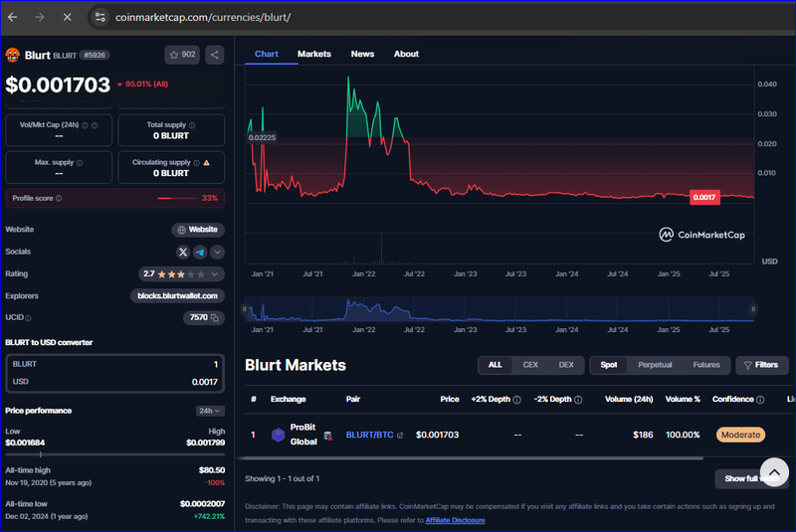Expand the additional socials chevron
The image size is (796, 532).
coord(217,253)
